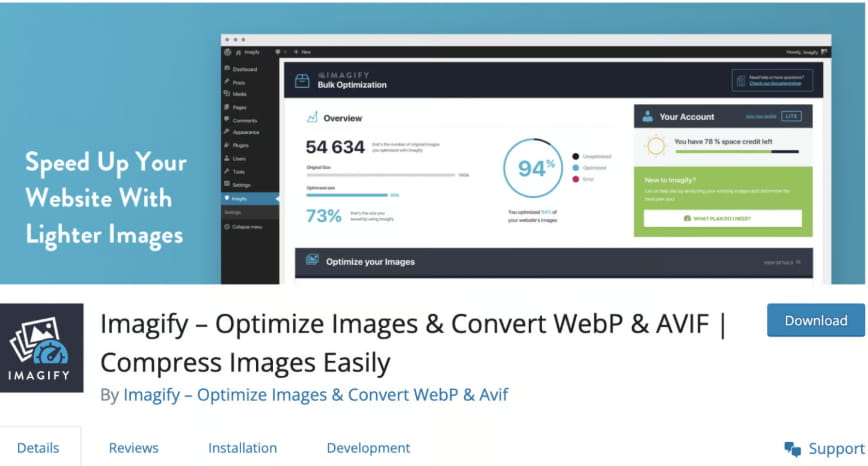Select highlighted Imagify sidebar item
868x466 pixels.
tap(250, 198)
